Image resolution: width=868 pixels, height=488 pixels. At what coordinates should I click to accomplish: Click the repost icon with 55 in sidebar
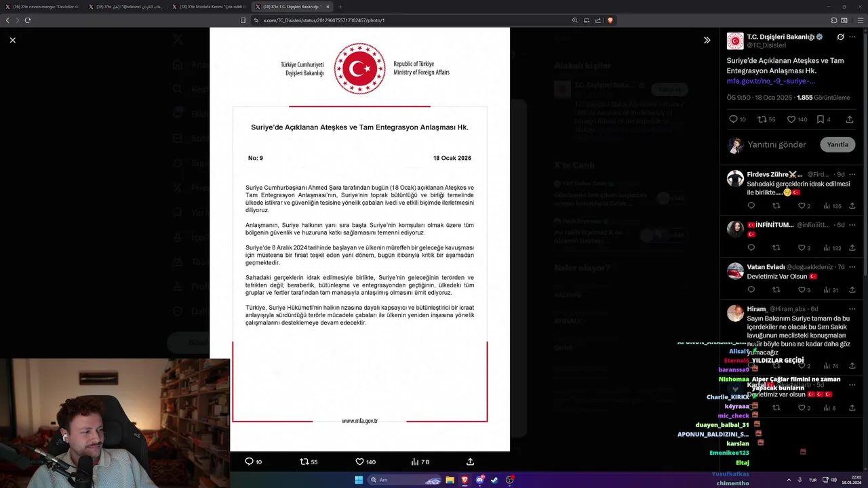(762, 119)
